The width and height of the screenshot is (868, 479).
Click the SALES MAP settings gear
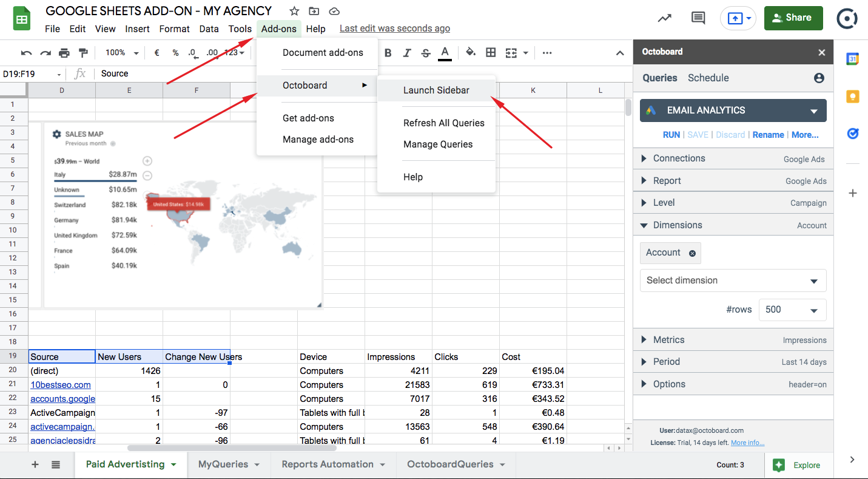point(57,134)
